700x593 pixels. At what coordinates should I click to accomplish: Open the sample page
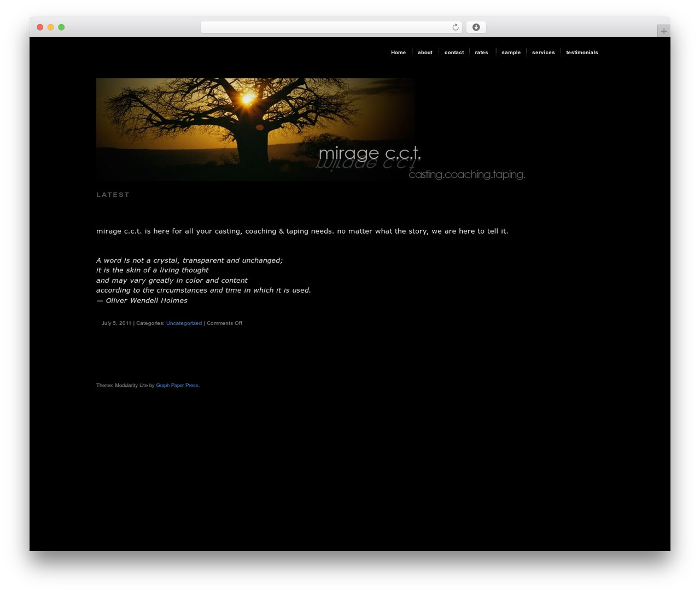(x=511, y=53)
